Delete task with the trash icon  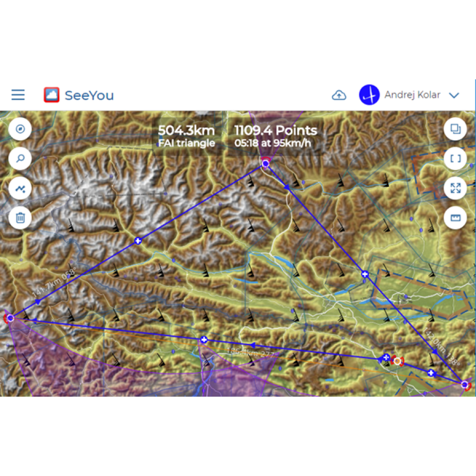[x=20, y=218]
